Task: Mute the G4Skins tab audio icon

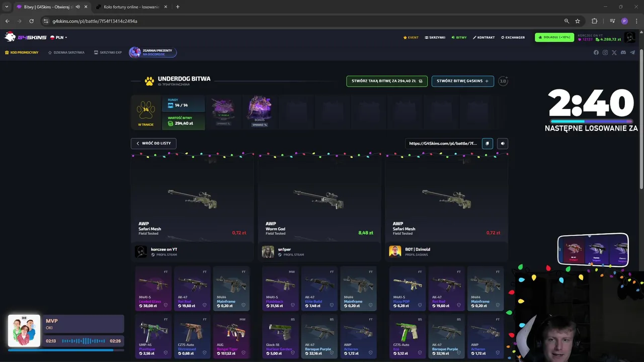Action: pos(77,7)
